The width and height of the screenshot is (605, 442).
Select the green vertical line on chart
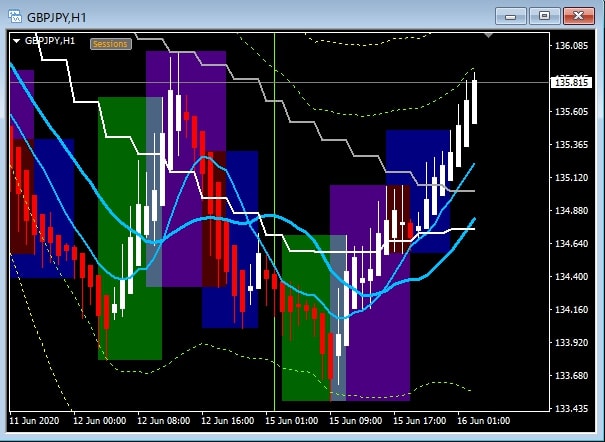[274, 250]
